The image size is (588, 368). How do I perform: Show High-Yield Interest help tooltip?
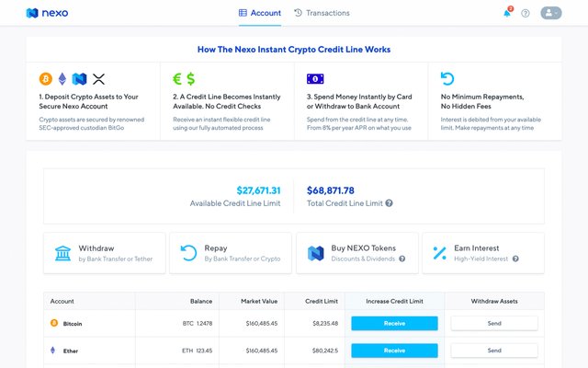tap(515, 259)
